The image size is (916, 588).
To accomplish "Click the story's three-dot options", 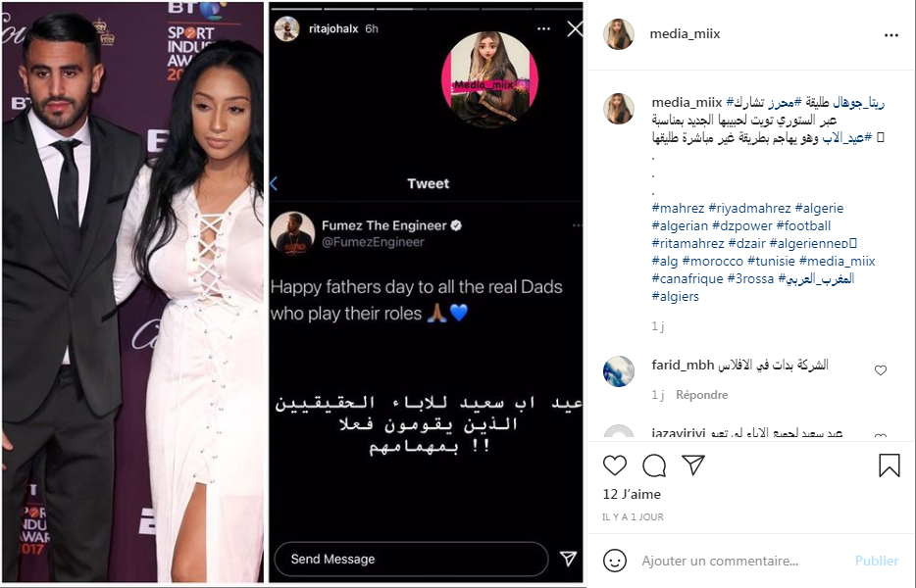I will 543,28.
